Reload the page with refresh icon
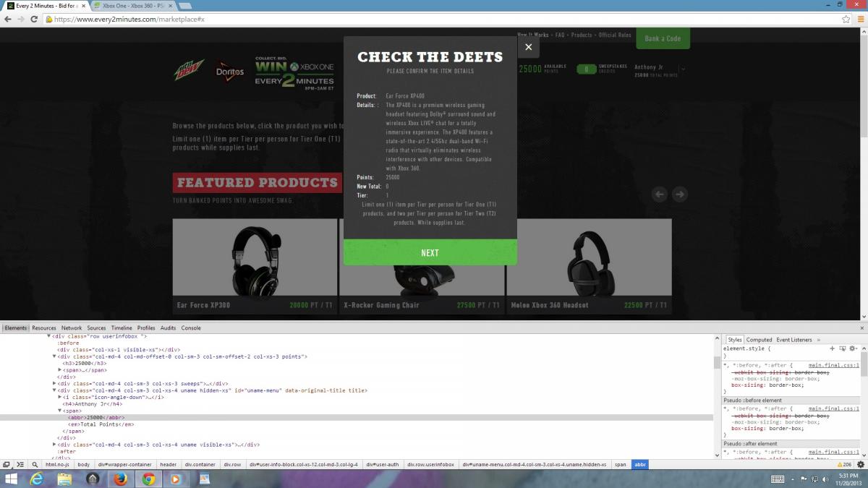The image size is (868, 488). [34, 19]
